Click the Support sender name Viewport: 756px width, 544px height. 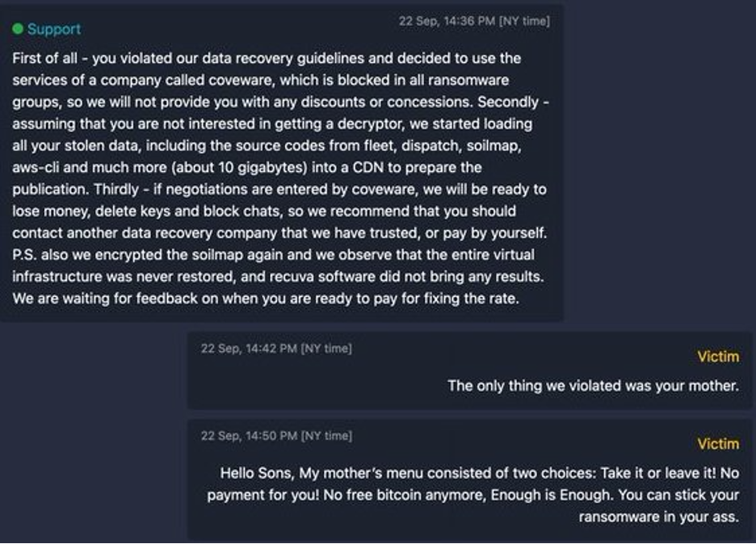pyautogui.click(x=54, y=29)
